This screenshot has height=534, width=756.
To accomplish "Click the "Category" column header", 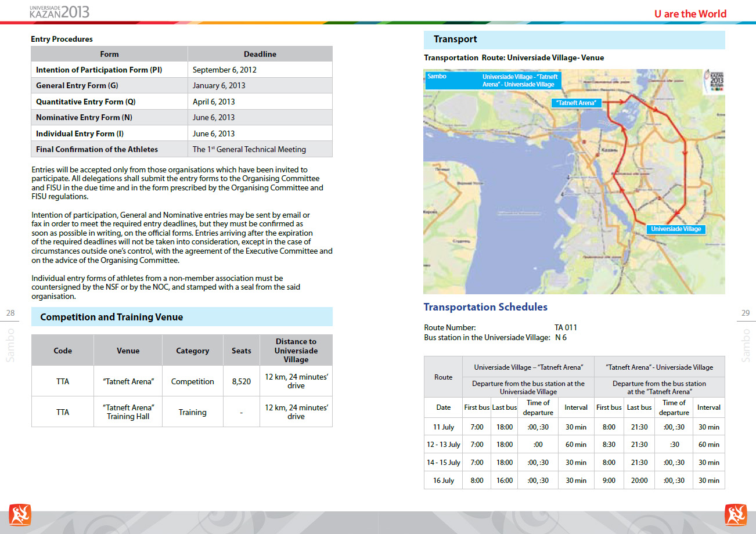I will (193, 351).
